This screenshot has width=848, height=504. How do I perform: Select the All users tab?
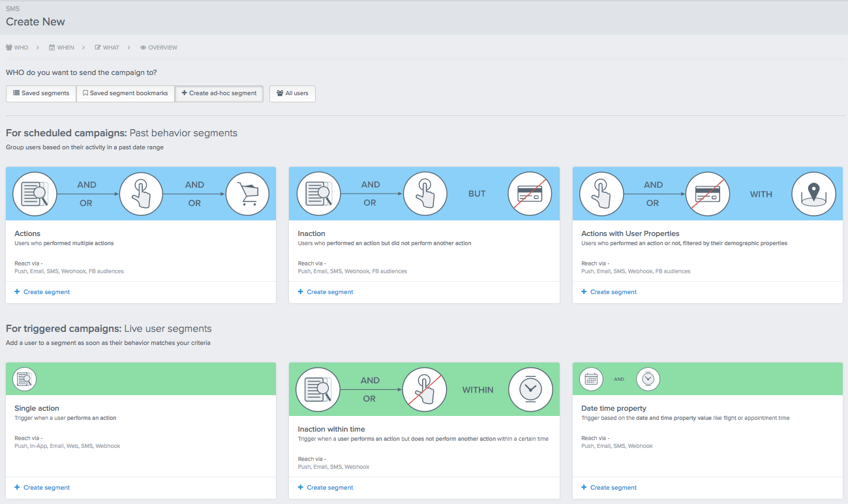pos(292,93)
